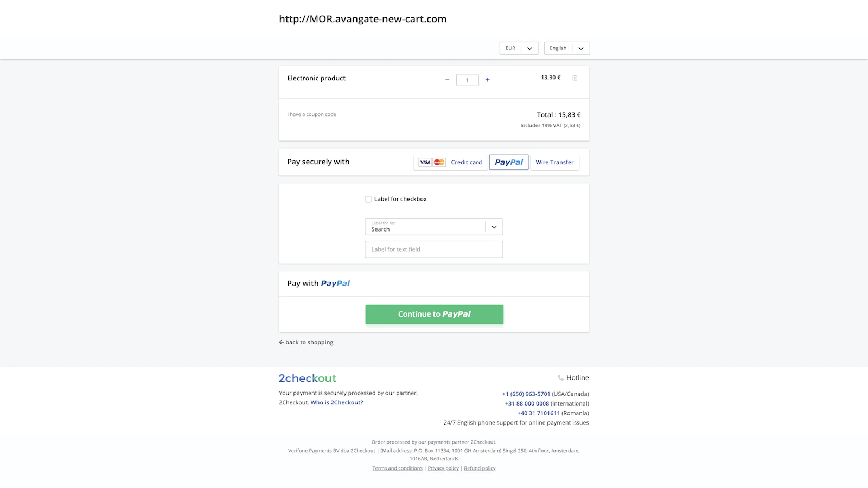This screenshot has width=868, height=488.
Task: Choose the Wire Transfer payment option
Action: tap(554, 162)
